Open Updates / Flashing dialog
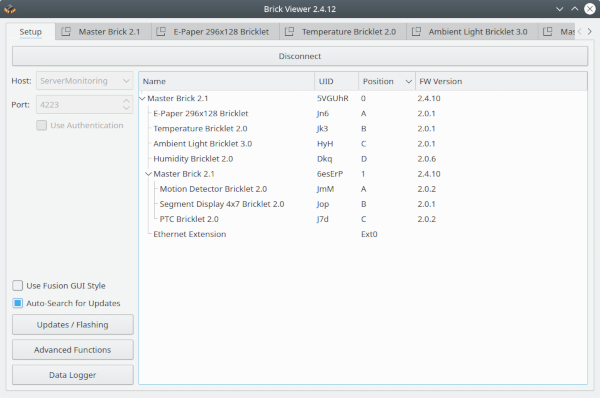This screenshot has width=600, height=398. [73, 325]
